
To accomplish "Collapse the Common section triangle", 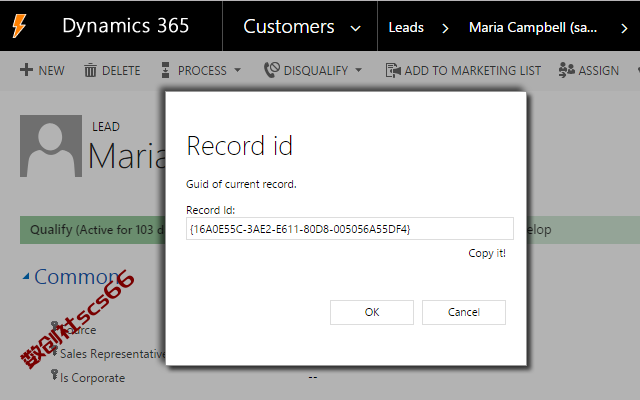I will (26, 277).
